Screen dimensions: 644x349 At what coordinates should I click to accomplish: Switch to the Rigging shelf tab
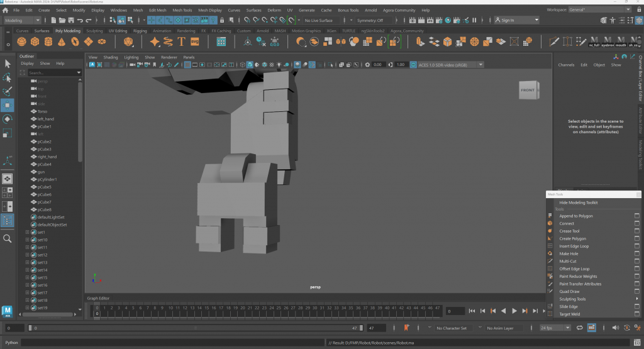[140, 31]
